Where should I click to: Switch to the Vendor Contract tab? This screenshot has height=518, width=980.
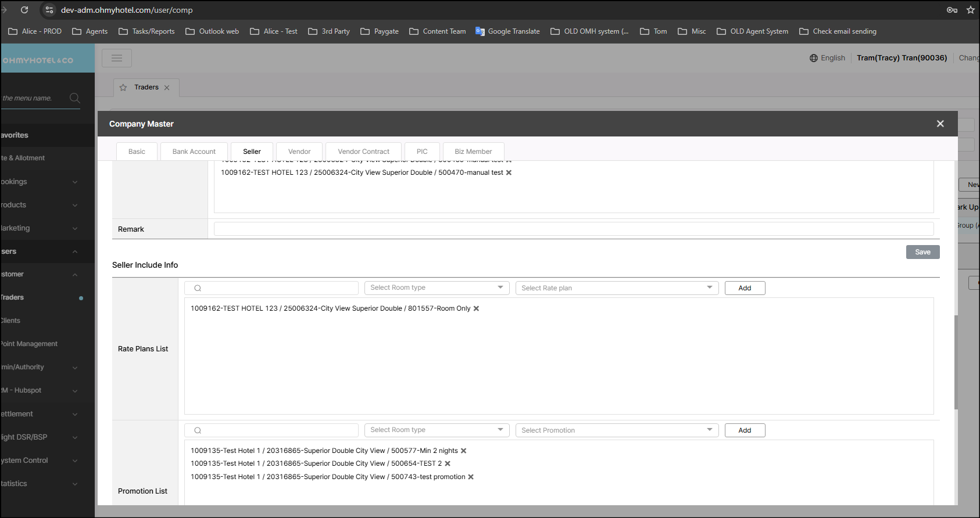(x=363, y=152)
